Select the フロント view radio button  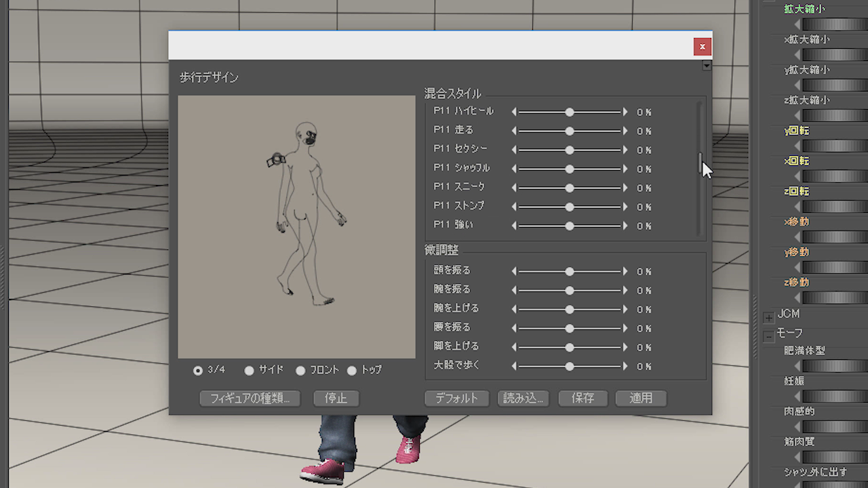tap(300, 370)
